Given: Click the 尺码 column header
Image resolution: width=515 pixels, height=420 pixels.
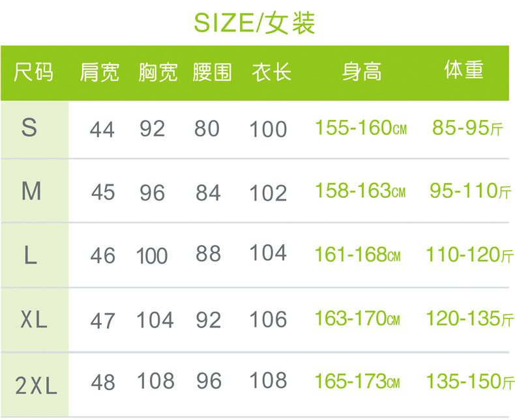Looking at the screenshot, I should click(33, 72).
